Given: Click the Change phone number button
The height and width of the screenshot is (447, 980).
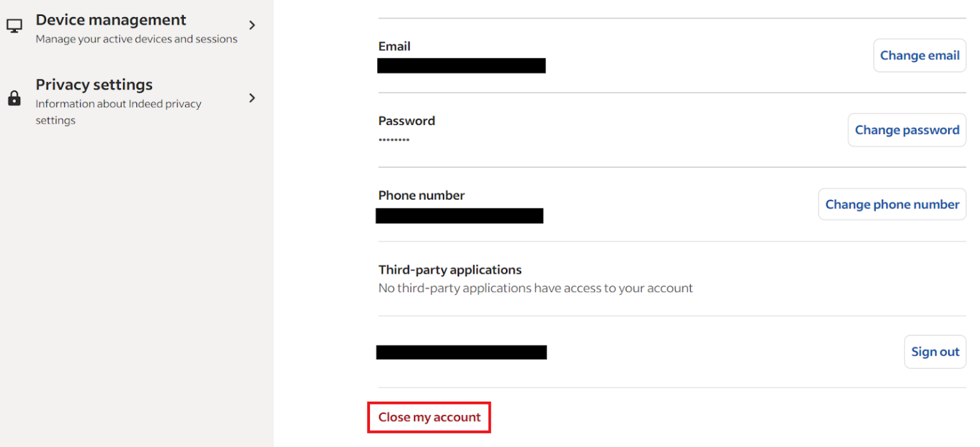Looking at the screenshot, I should (x=891, y=204).
